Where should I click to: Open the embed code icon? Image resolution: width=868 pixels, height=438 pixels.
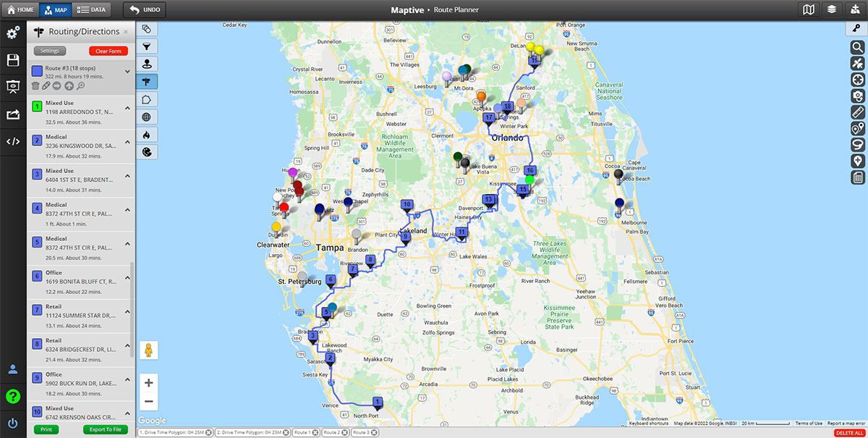[x=13, y=141]
